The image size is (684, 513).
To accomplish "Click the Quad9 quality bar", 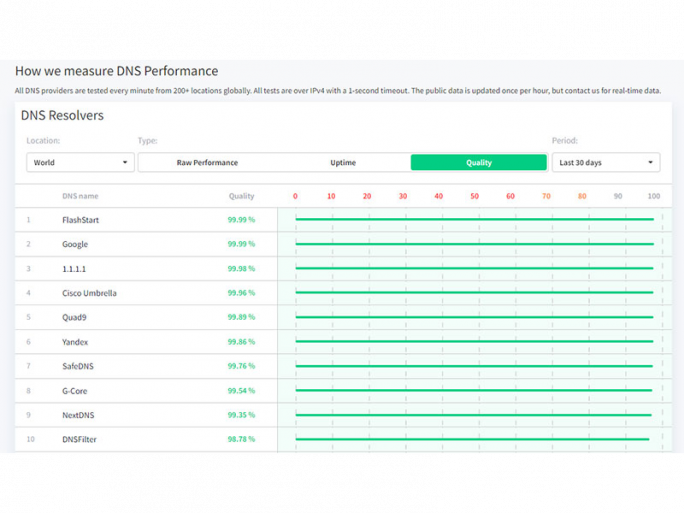I will [474, 317].
